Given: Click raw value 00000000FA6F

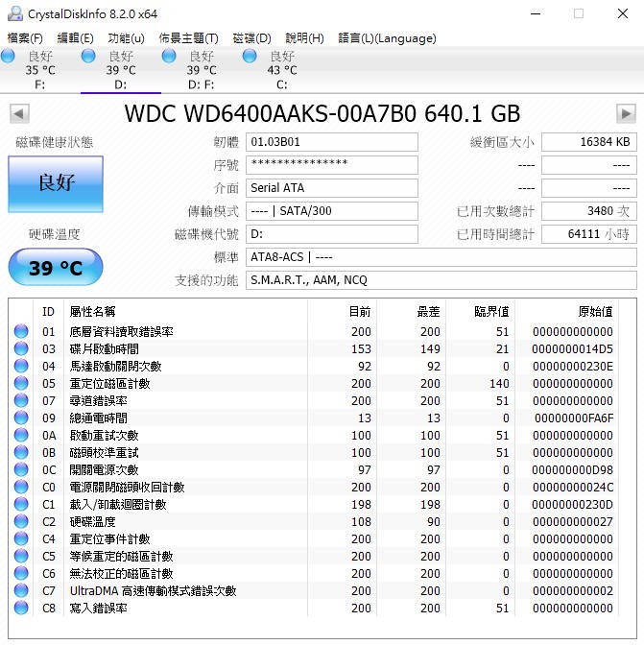Looking at the screenshot, I should tap(574, 418).
